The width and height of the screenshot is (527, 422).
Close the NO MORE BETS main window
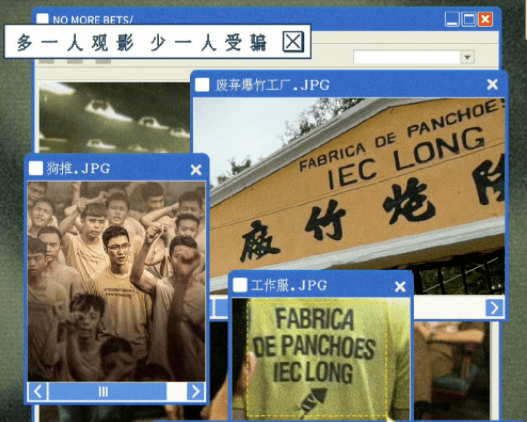coord(485,19)
